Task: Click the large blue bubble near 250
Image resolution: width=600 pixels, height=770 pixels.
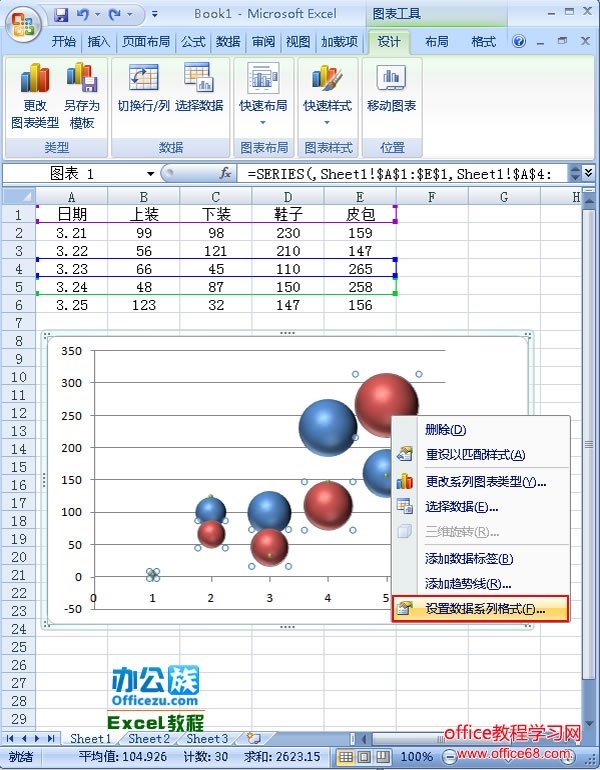Action: [x=327, y=427]
